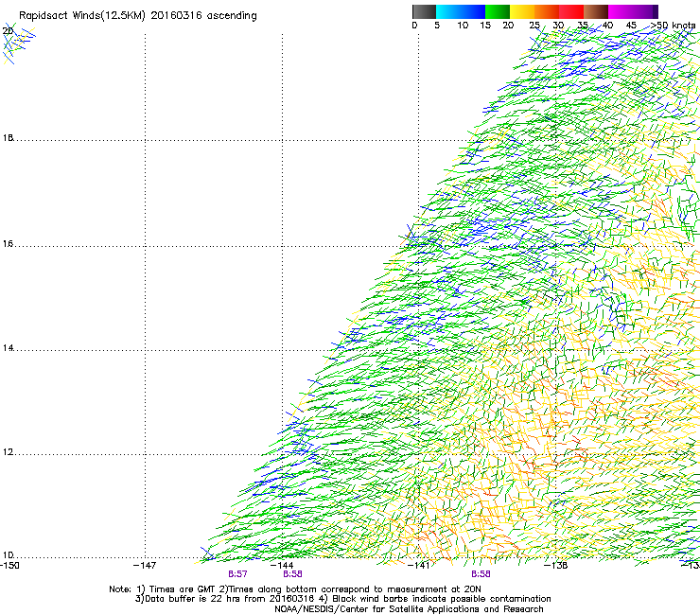Click the longitude label '-150'
Viewport: 700px width, 615px height.
9,566
